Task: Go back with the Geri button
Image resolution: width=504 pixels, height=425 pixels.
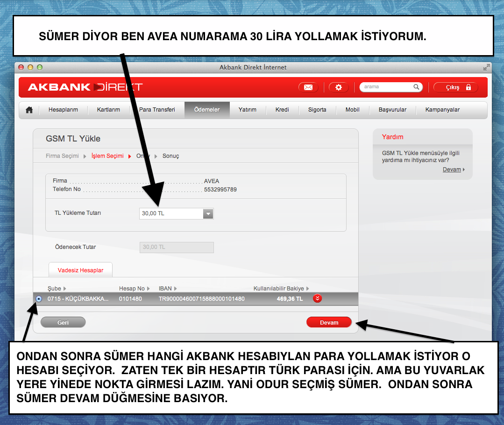Action: click(63, 322)
